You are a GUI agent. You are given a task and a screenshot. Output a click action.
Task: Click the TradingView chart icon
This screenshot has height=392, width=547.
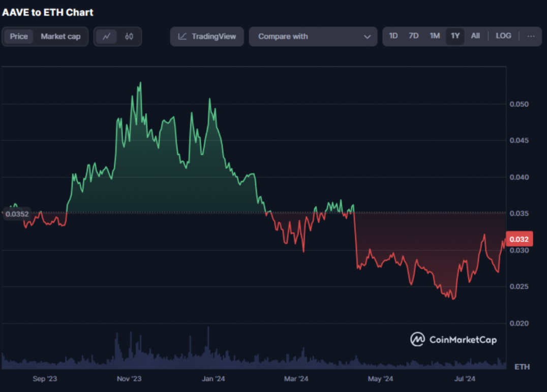pos(182,36)
